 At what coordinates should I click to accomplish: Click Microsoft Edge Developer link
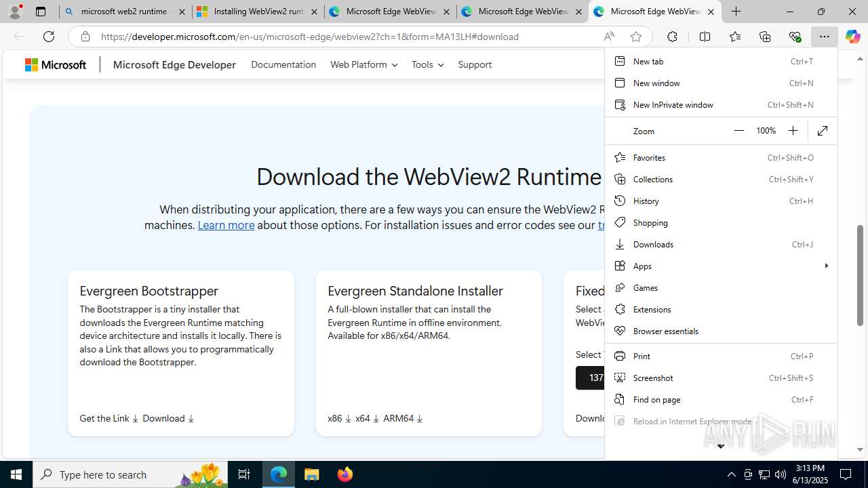click(174, 64)
